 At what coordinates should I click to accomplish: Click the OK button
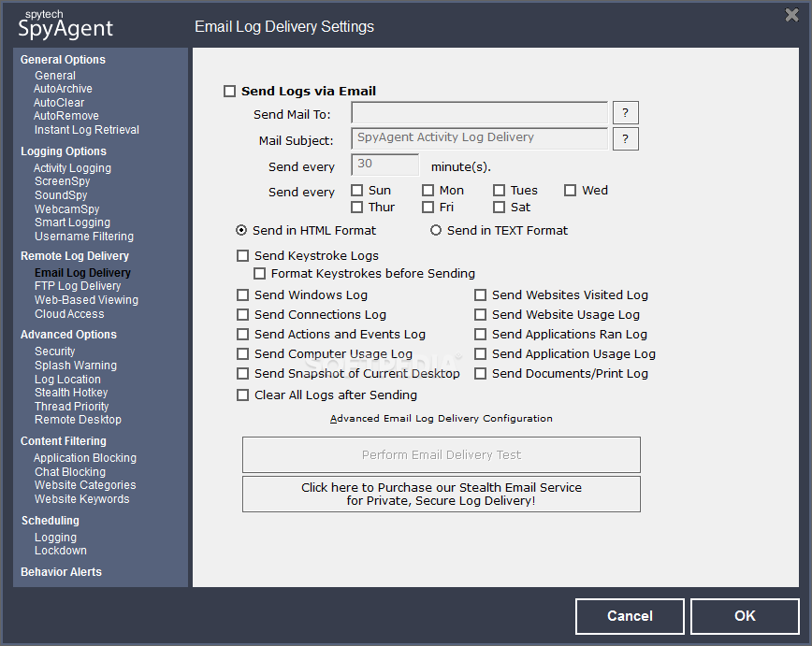click(745, 616)
